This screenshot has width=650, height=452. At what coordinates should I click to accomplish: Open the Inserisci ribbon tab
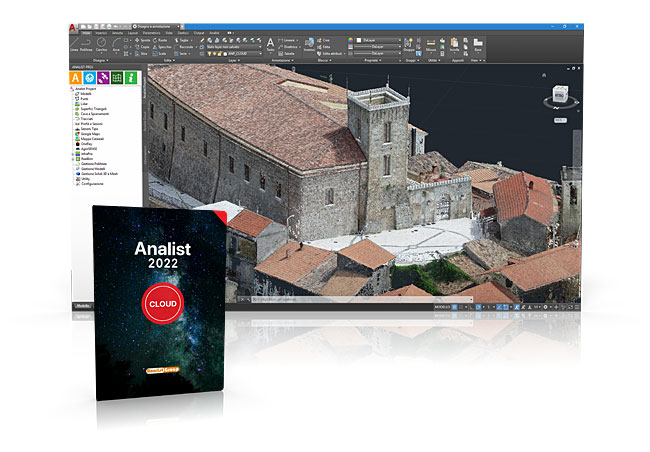point(101,33)
